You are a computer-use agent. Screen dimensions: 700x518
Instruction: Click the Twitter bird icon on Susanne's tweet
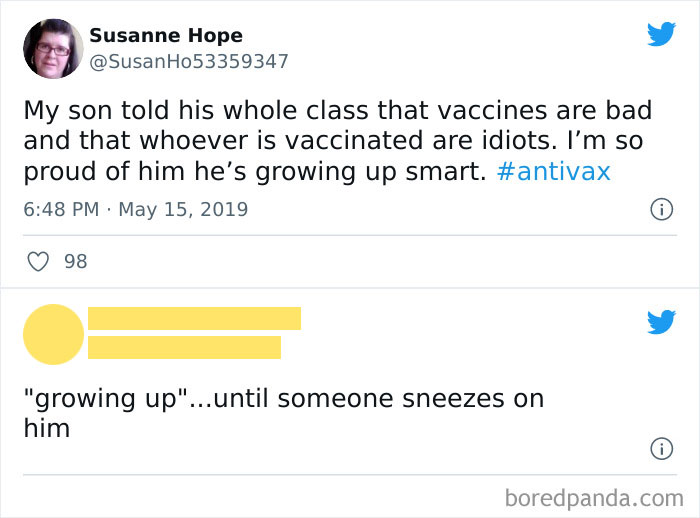click(661, 34)
